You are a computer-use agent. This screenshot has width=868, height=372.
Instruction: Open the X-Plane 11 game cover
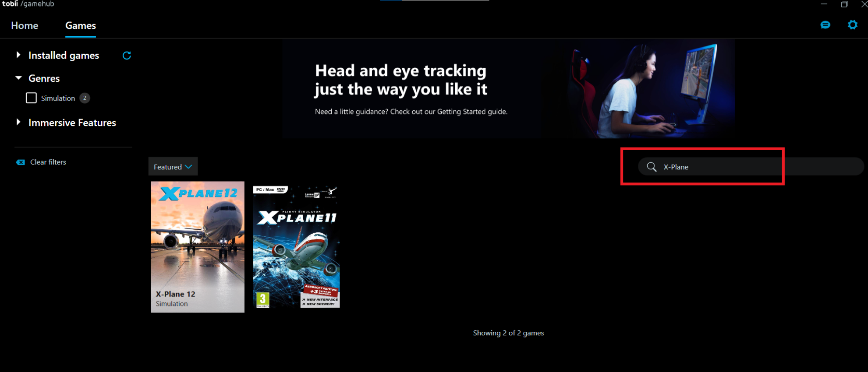(296, 247)
